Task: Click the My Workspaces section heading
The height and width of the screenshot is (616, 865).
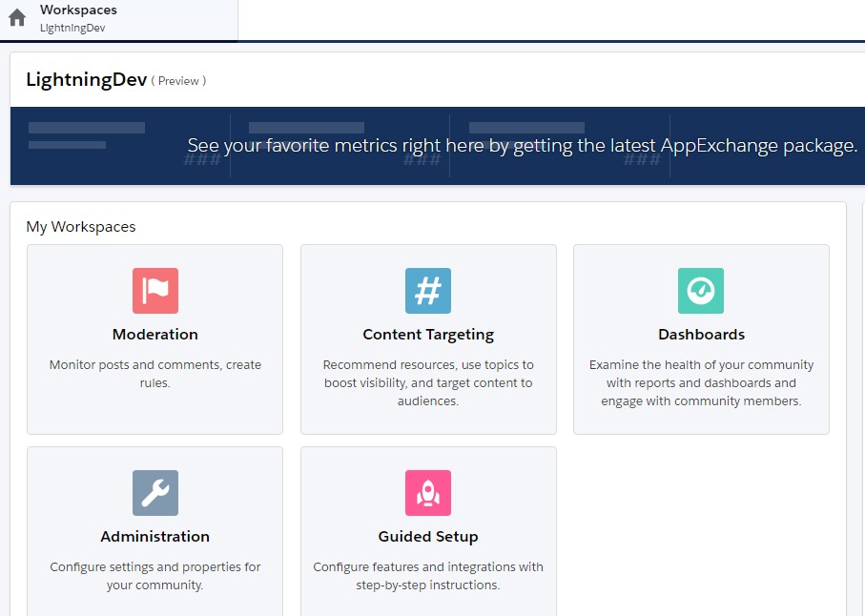Action: pos(81,227)
